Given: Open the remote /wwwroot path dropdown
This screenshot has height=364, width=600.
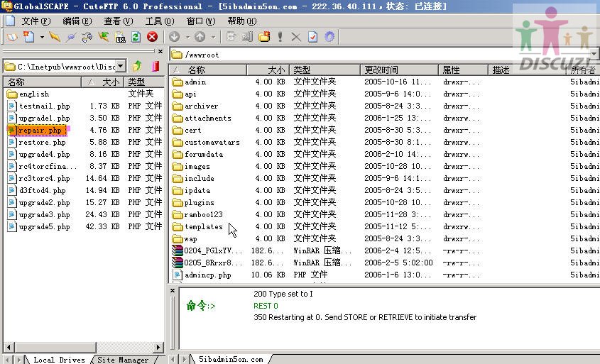Looking at the screenshot, I should (x=594, y=55).
